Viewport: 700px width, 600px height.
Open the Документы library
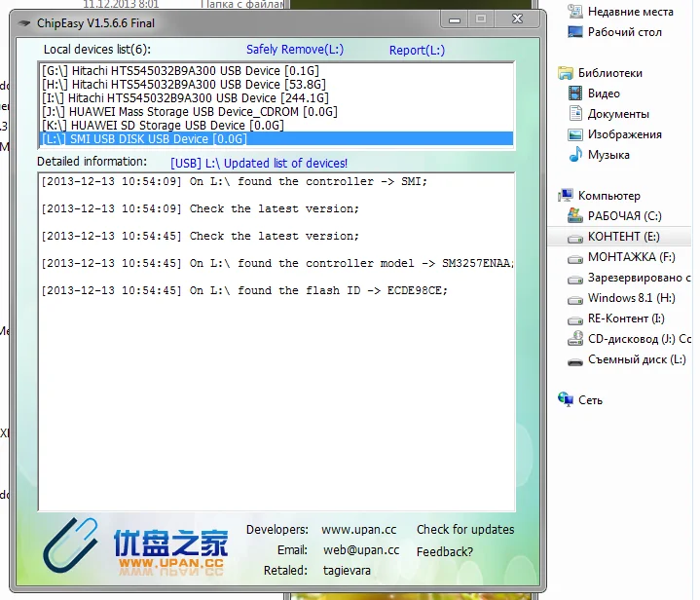tap(618, 114)
